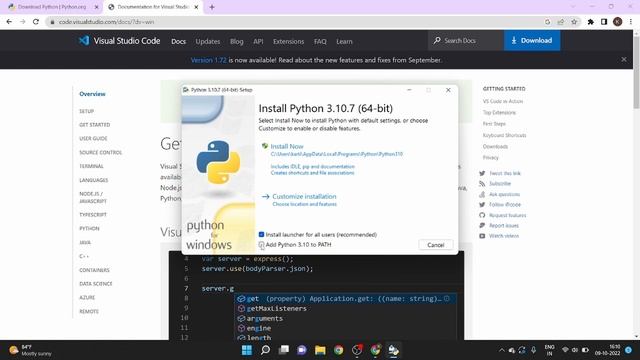Click the Twitter icon beside Tweet this link
The height and width of the screenshot is (360, 640).
(482, 173)
